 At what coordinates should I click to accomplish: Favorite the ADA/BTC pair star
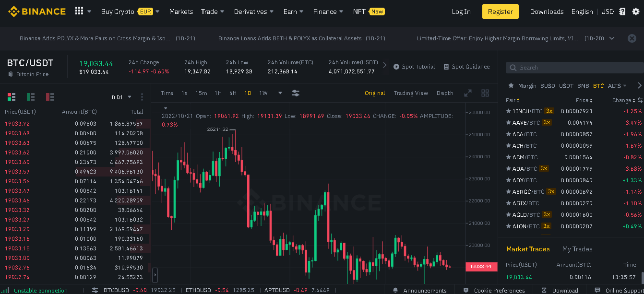[509, 168]
